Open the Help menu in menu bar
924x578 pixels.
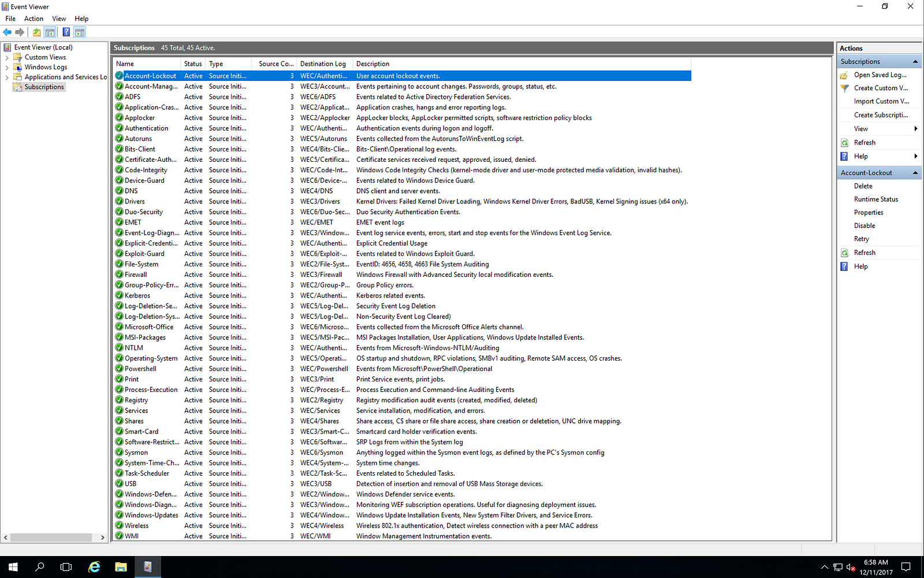point(81,18)
